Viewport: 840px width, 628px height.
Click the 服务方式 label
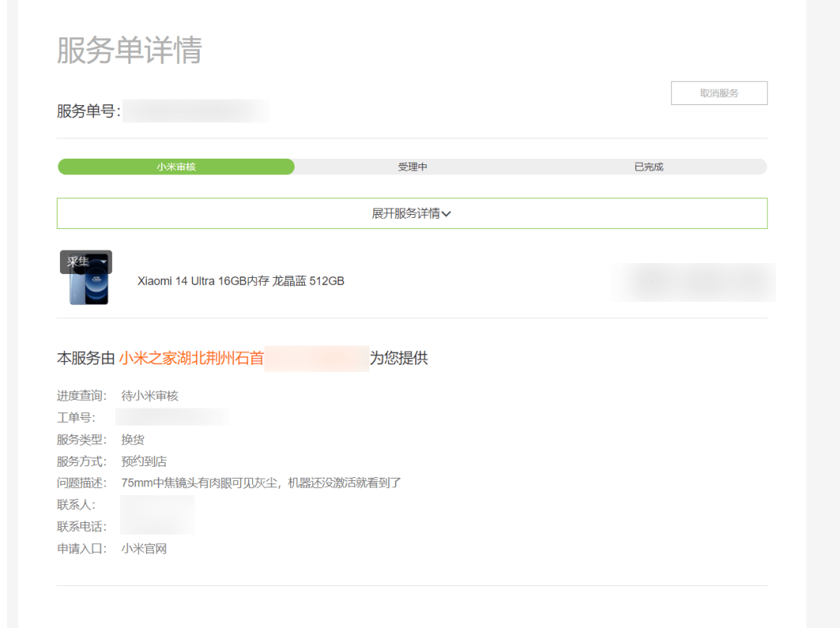(x=82, y=461)
